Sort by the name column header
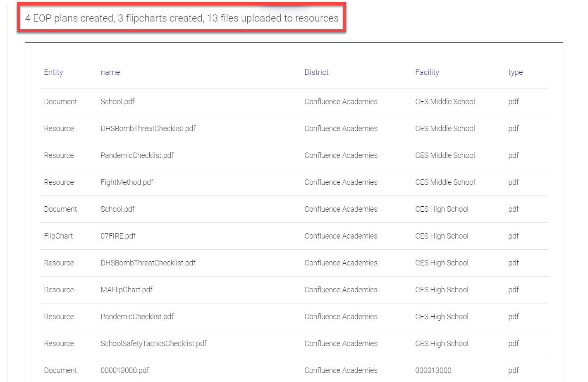 pyautogui.click(x=110, y=72)
